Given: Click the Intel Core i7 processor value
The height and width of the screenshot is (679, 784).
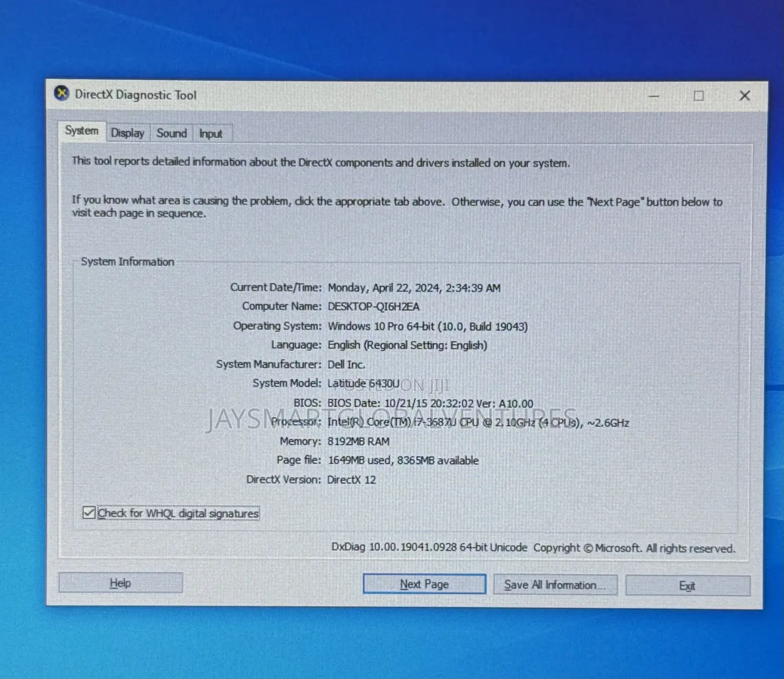Looking at the screenshot, I should [x=478, y=423].
